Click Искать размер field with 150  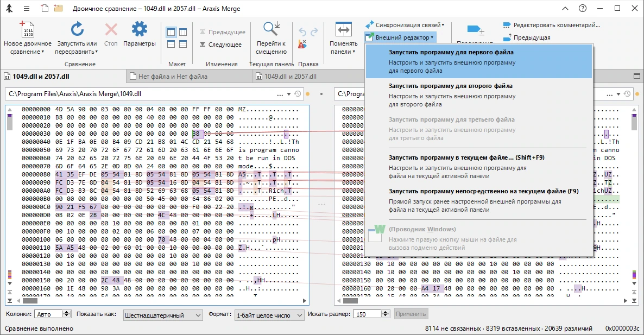tap(367, 314)
